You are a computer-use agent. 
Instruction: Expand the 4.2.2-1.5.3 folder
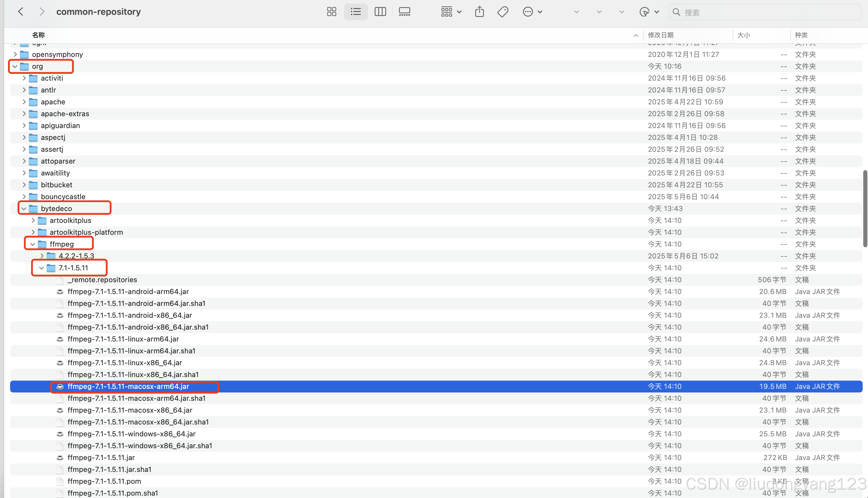[42, 256]
